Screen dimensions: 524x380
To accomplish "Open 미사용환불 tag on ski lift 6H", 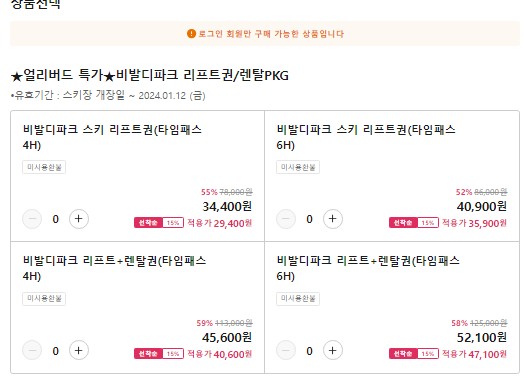I will [x=298, y=167].
